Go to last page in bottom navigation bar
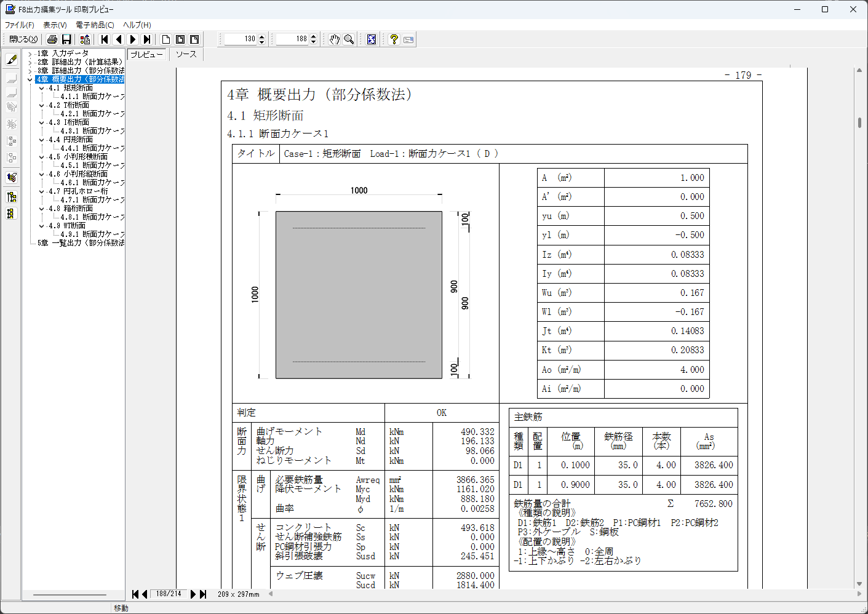The image size is (868, 614). click(x=203, y=594)
